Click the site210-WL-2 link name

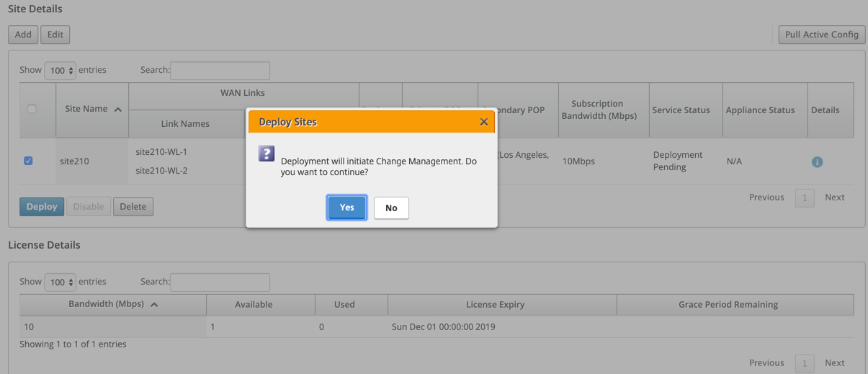coord(161,171)
